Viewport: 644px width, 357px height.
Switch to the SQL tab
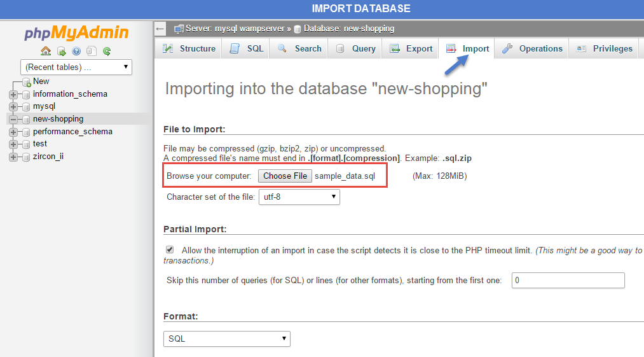tap(246, 48)
